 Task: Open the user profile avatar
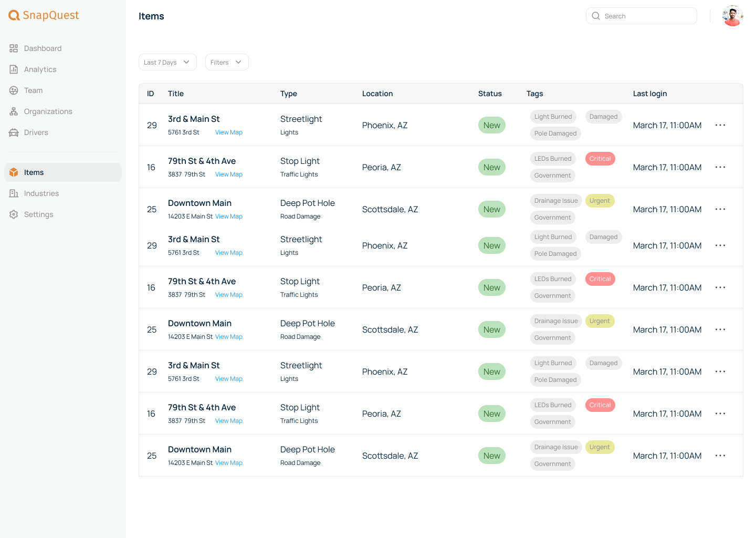click(x=732, y=16)
